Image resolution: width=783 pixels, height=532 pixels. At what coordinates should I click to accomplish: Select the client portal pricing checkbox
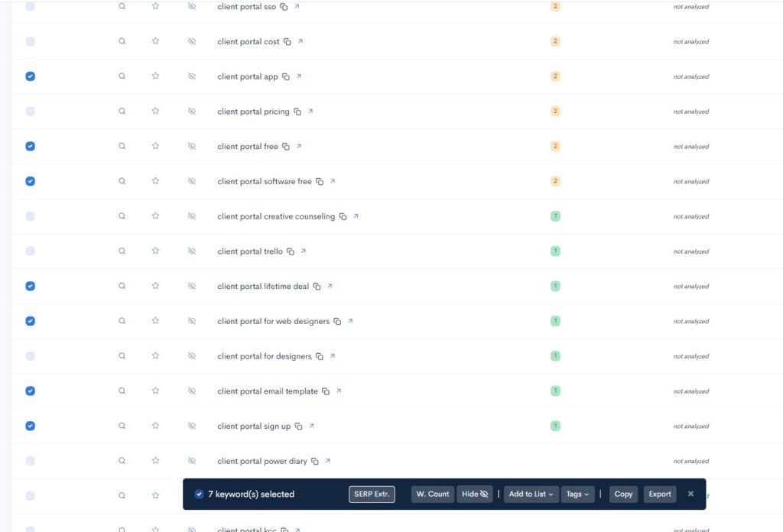30,112
